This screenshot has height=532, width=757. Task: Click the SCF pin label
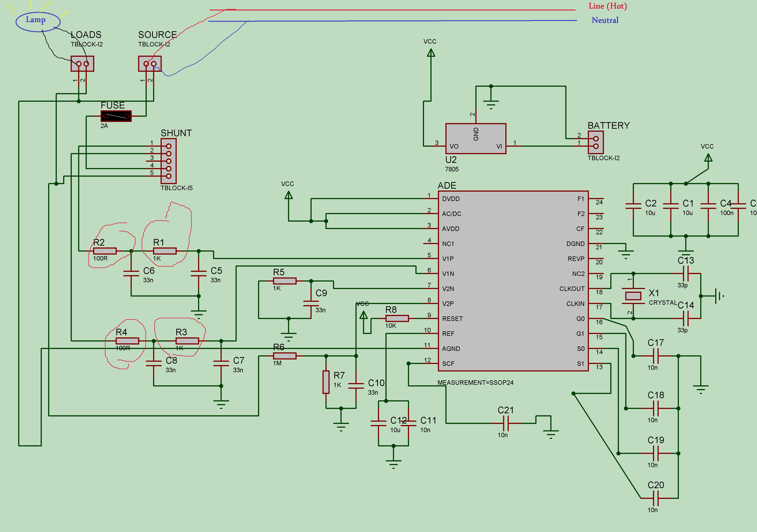[x=448, y=364]
